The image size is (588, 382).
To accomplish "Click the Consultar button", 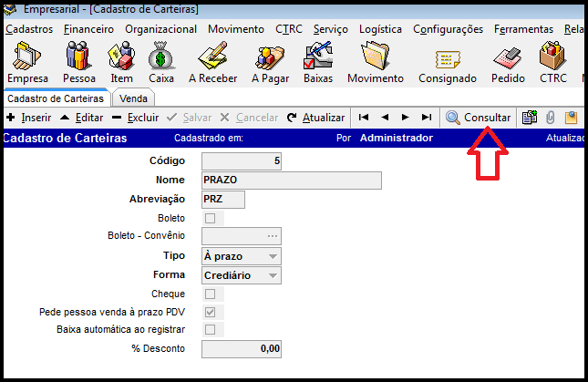I will tap(478, 118).
